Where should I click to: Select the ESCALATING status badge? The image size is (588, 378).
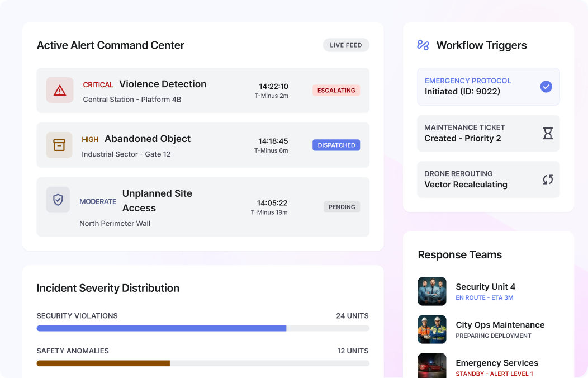click(336, 90)
